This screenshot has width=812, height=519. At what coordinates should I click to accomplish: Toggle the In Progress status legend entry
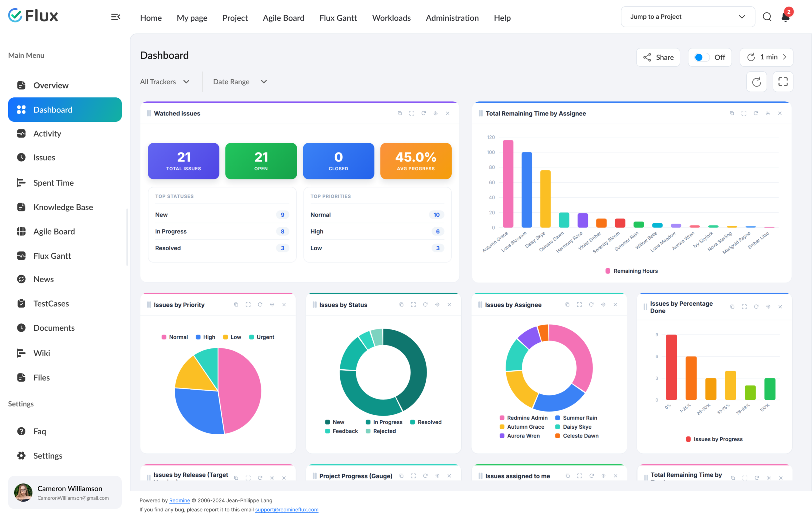[384, 422]
